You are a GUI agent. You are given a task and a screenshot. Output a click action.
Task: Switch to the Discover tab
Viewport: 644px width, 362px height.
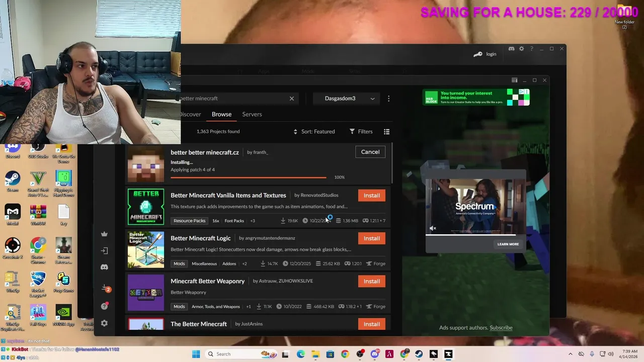point(190,114)
